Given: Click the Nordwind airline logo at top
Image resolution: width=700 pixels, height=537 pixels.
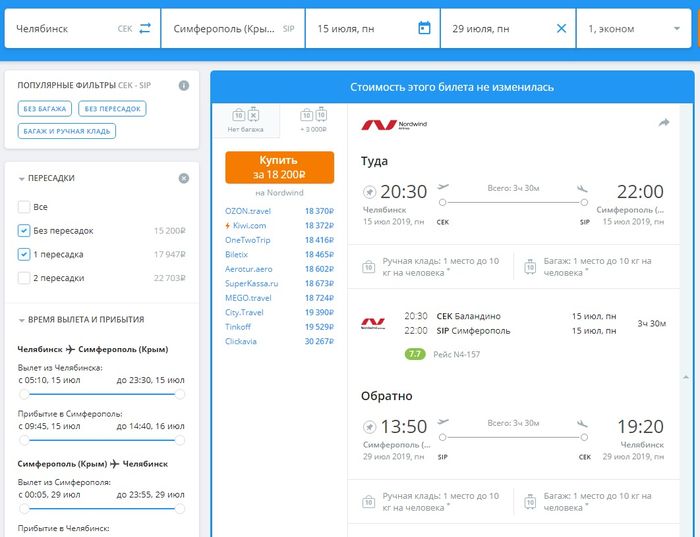Looking at the screenshot, I should [394, 125].
